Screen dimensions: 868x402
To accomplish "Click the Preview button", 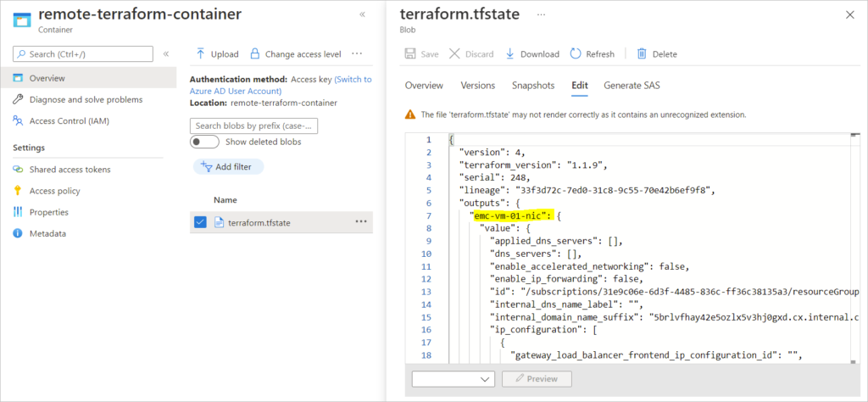I will [537, 379].
